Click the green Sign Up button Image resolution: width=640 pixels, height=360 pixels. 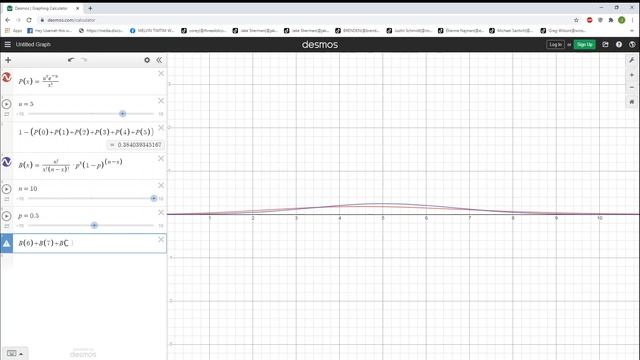(x=584, y=44)
